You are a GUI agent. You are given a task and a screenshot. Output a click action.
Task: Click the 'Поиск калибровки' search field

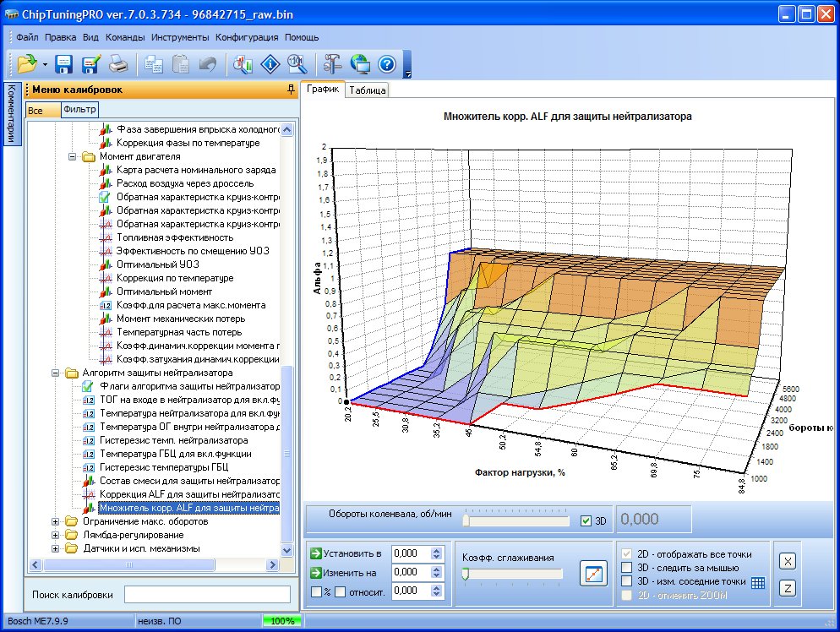point(207,595)
